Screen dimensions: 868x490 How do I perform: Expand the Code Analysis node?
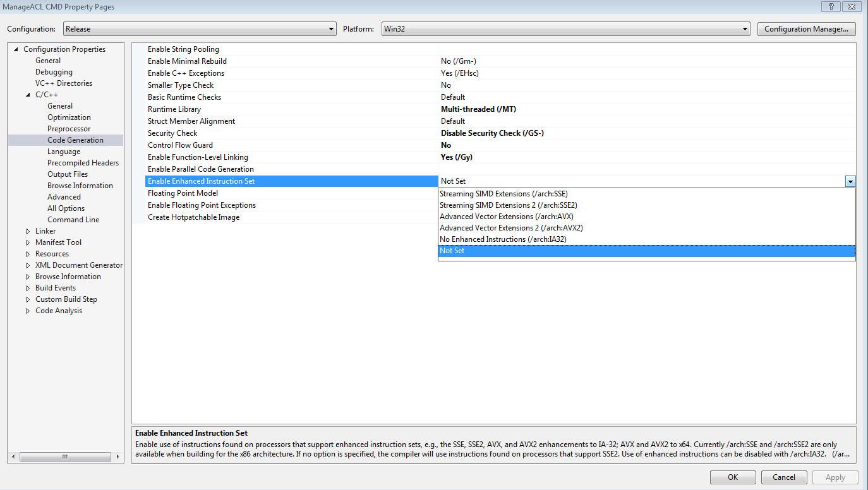click(x=28, y=311)
